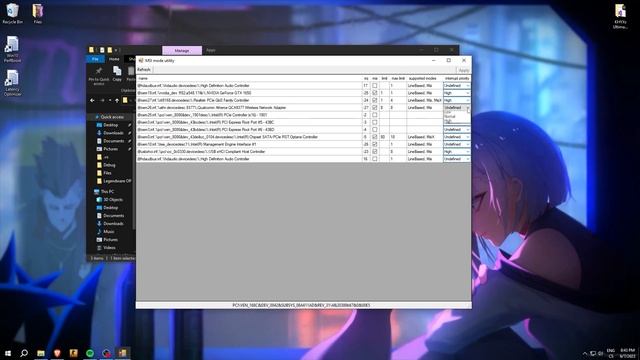Check MSI for PCIe Controller (x16) row
The height and width of the screenshot is (360, 640).
click(x=375, y=115)
